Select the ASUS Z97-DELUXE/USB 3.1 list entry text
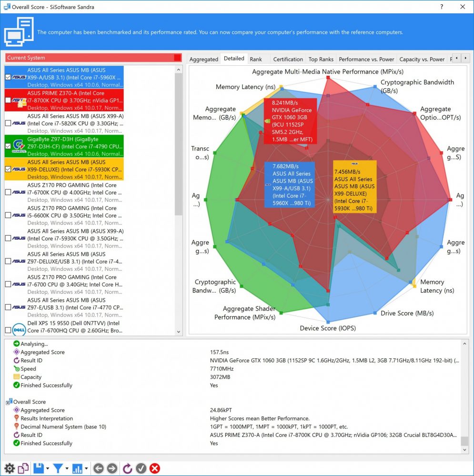474x476 pixels. click(x=75, y=261)
